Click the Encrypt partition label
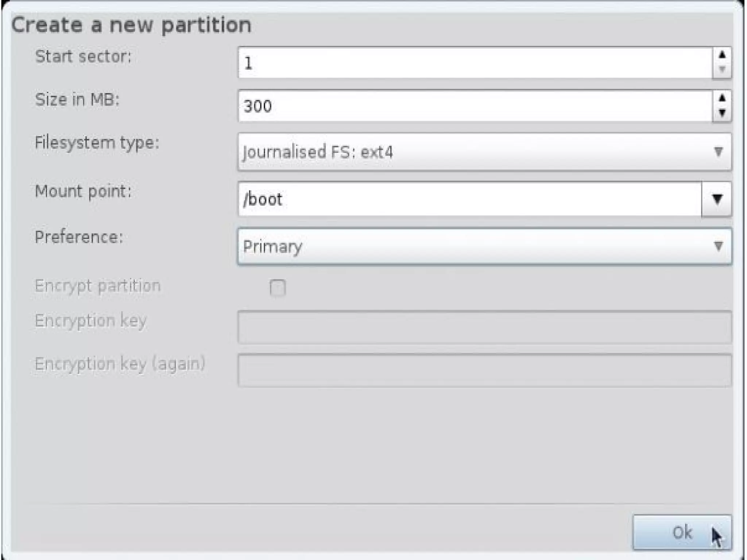The image size is (747, 560). 97,286
